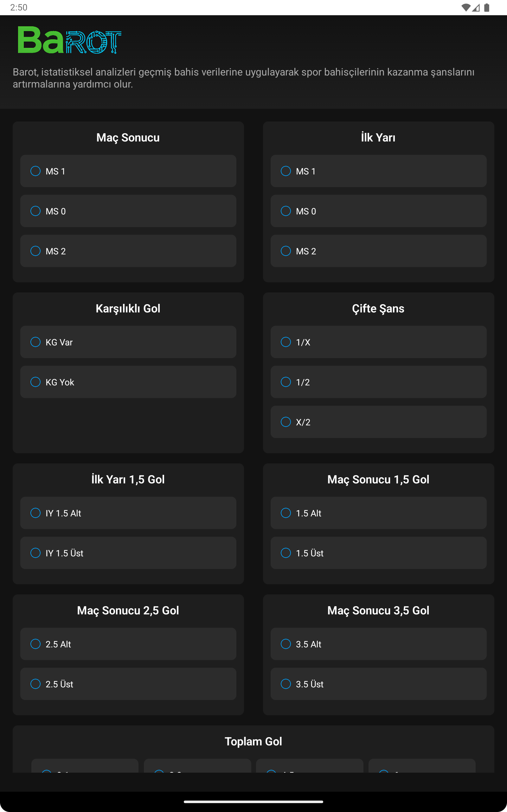Pick the 1/2 Çifte Şans option
Viewport: 507px width, 812px height.
(286, 382)
